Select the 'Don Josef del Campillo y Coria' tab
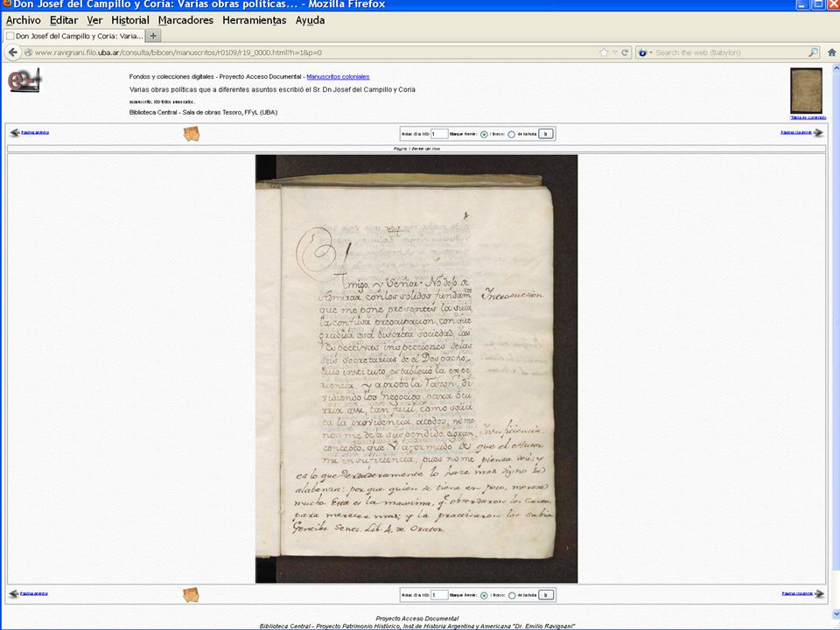840x630 pixels. coord(74,36)
